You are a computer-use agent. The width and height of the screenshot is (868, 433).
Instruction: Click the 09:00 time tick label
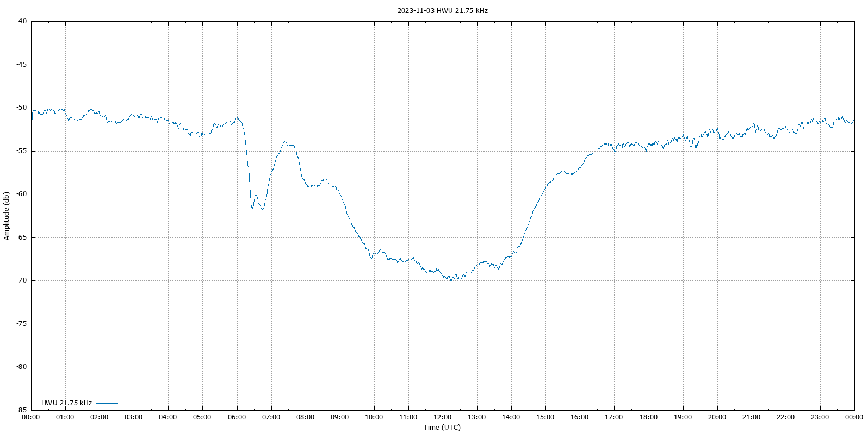tap(339, 417)
